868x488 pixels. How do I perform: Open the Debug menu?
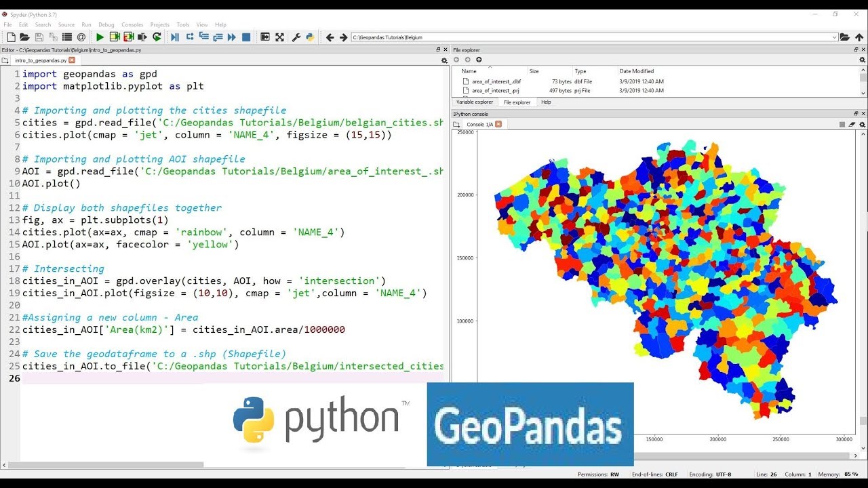coord(106,25)
